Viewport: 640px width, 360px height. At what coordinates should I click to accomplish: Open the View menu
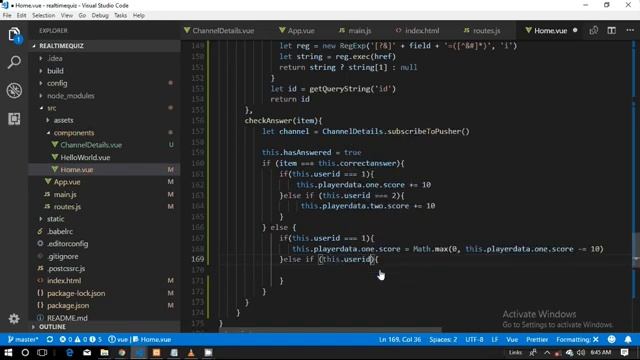67,16
